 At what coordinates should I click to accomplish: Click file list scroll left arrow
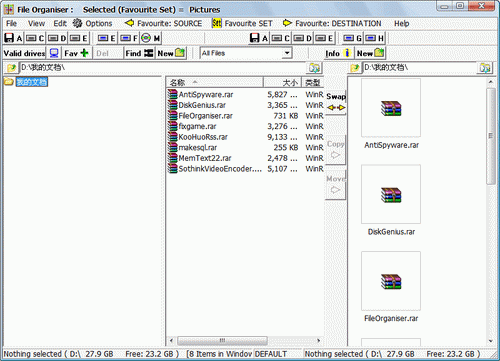coord(171,341)
